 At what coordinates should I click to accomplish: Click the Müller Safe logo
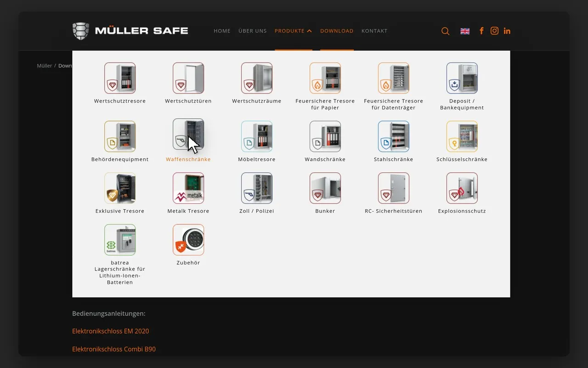click(130, 31)
